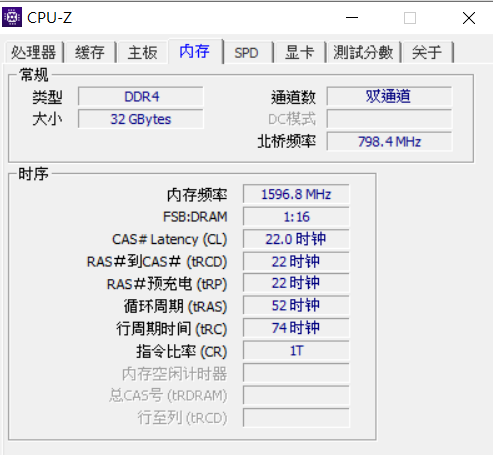
Task: Click the empty 内存空闲计时器 field
Action: [296, 373]
